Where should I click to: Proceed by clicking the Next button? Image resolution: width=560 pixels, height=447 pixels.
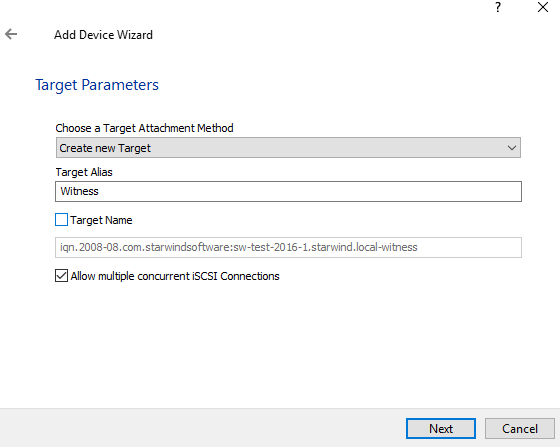(x=441, y=428)
